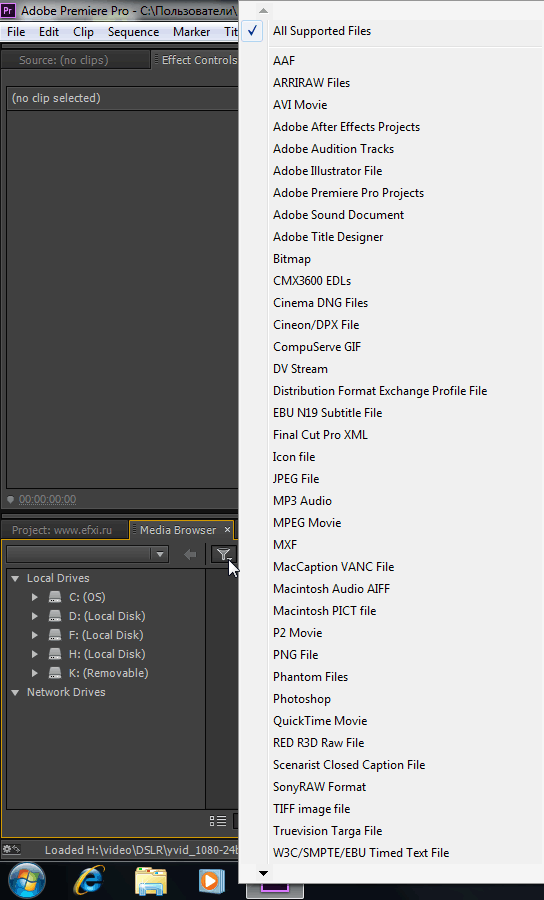This screenshot has width=544, height=900.
Task: Pick Truevision Targa File
Action: point(328,831)
